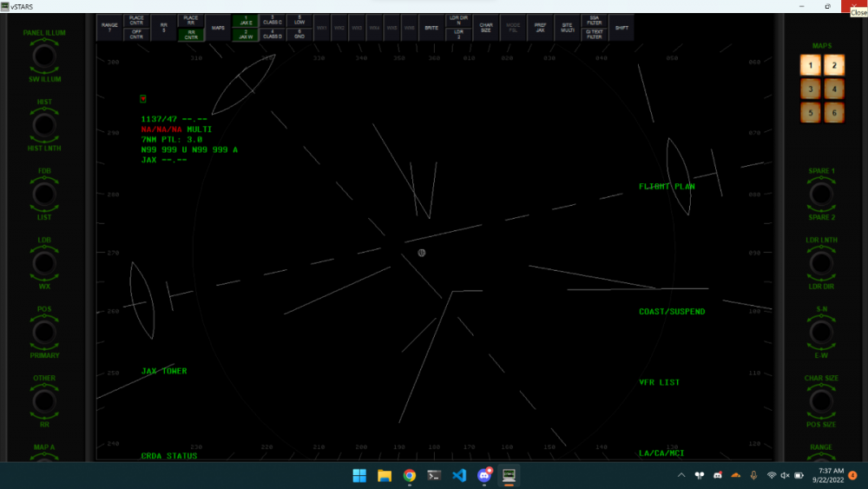Click the LDB WX knob
Screen dimensions: 868x489
point(44,262)
